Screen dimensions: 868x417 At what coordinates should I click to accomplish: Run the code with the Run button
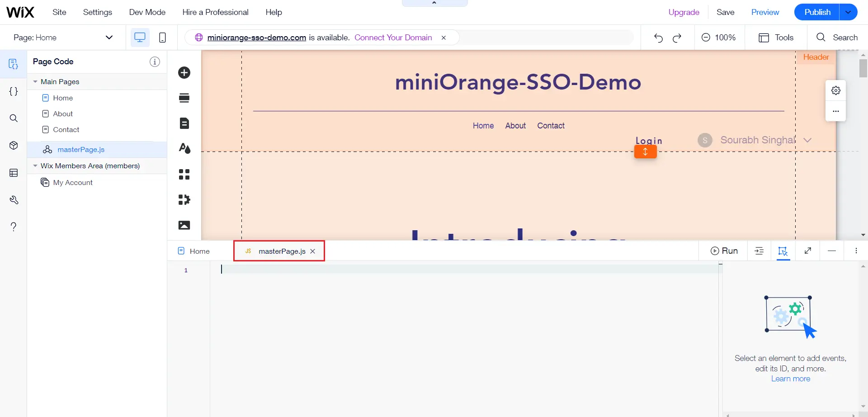[724, 251]
